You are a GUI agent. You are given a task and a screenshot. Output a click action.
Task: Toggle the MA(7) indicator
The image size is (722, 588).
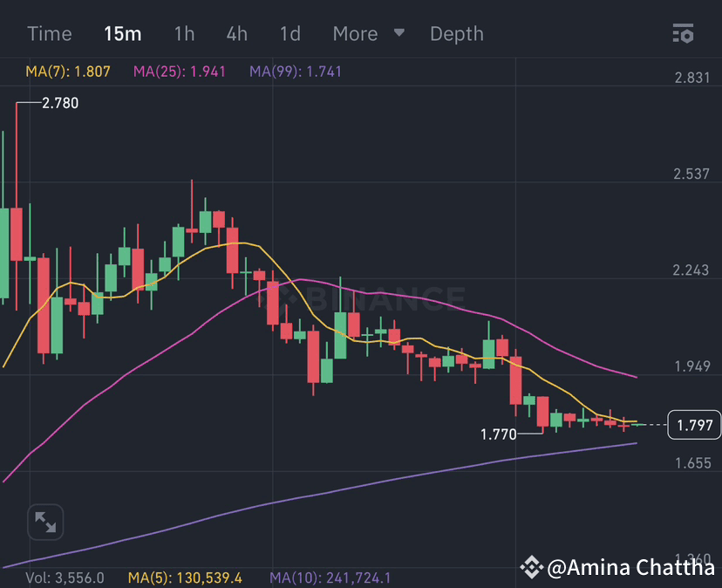66,70
